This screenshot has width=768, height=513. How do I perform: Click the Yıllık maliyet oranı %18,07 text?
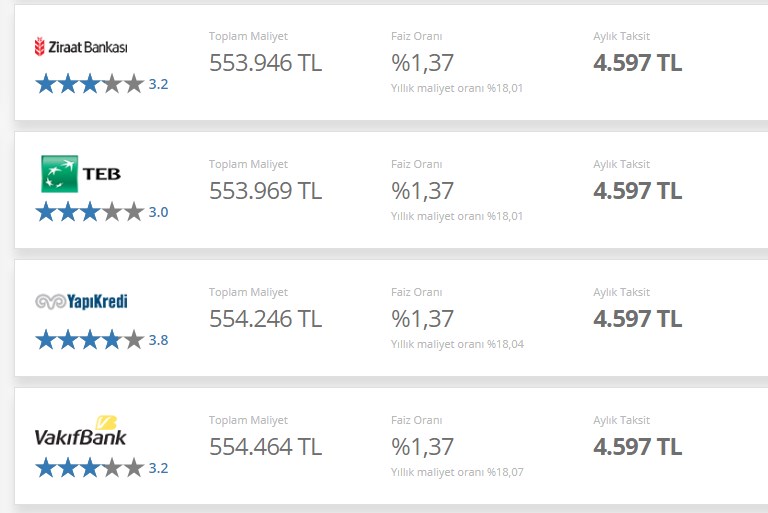[457, 472]
